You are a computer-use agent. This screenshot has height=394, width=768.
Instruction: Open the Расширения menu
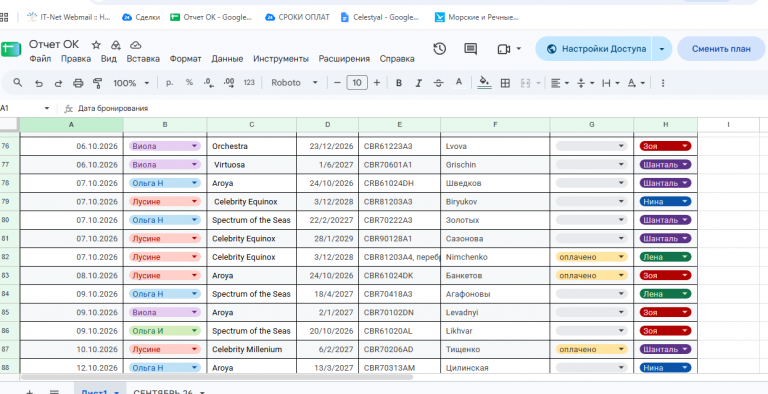point(344,59)
